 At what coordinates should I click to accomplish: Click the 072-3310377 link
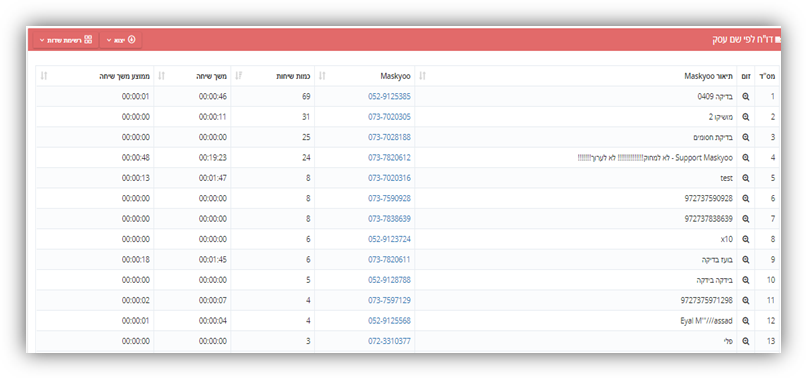[x=389, y=341]
